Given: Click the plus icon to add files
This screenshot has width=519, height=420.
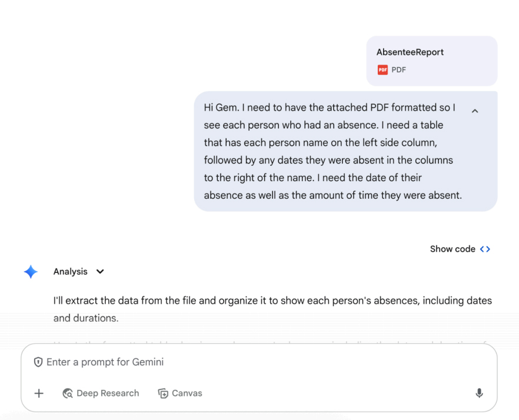Looking at the screenshot, I should coord(39,393).
